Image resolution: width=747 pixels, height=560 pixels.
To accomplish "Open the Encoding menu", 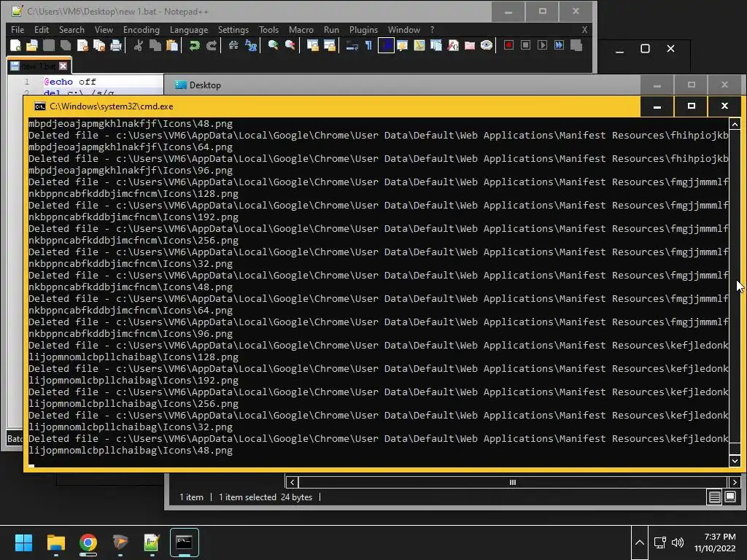I will click(142, 29).
